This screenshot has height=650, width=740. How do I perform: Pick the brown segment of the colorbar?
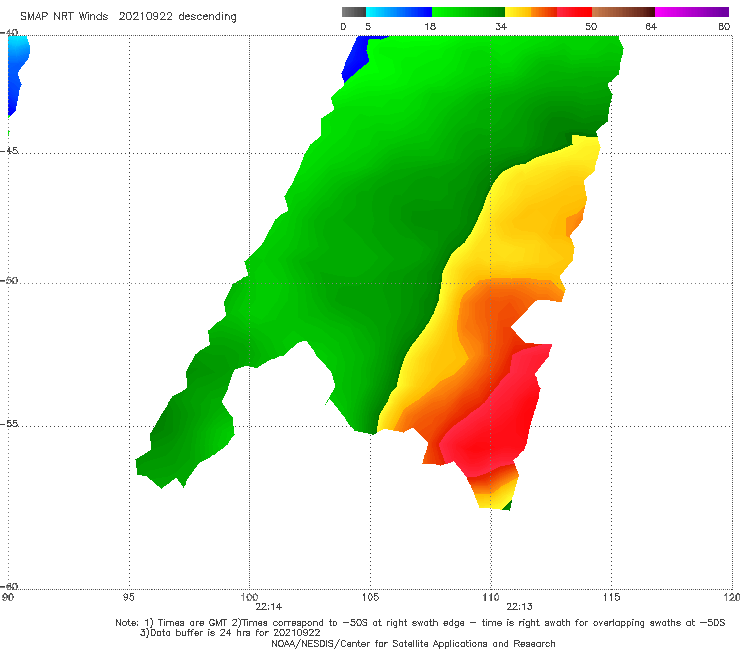pos(623,12)
